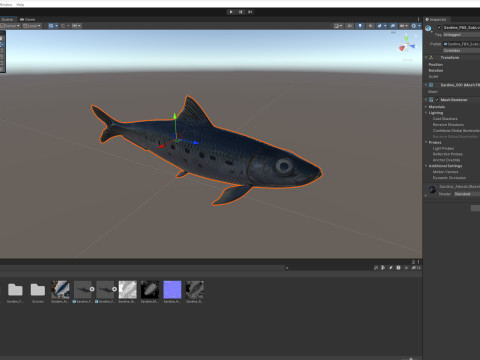Collapse the Probes section

pyautogui.click(x=426, y=142)
